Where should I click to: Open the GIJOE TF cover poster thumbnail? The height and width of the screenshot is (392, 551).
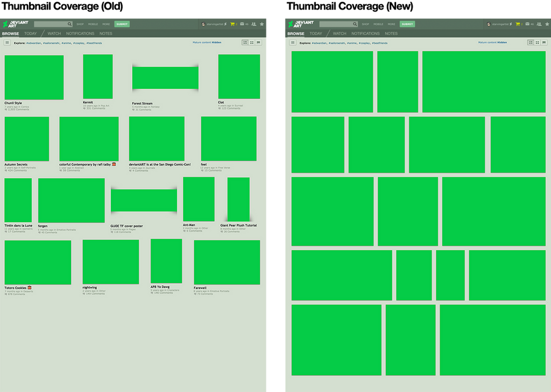(144, 200)
